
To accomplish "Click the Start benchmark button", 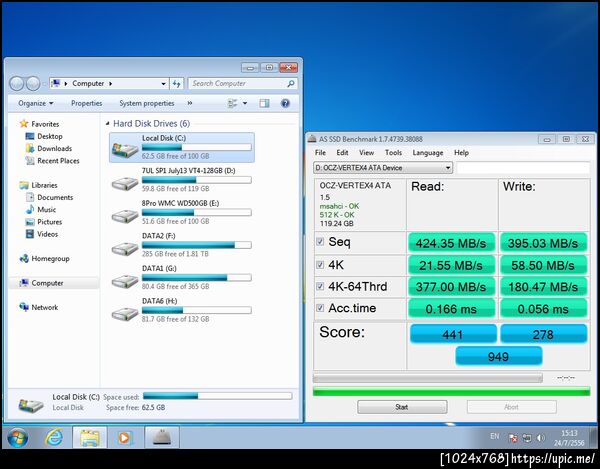I will (x=402, y=407).
